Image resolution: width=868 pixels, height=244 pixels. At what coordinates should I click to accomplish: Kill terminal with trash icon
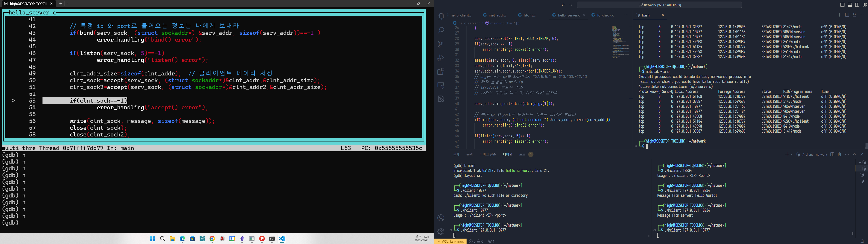839,154
